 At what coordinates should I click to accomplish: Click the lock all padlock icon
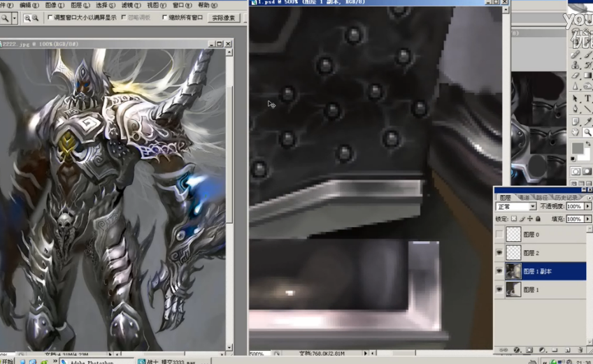pos(538,219)
